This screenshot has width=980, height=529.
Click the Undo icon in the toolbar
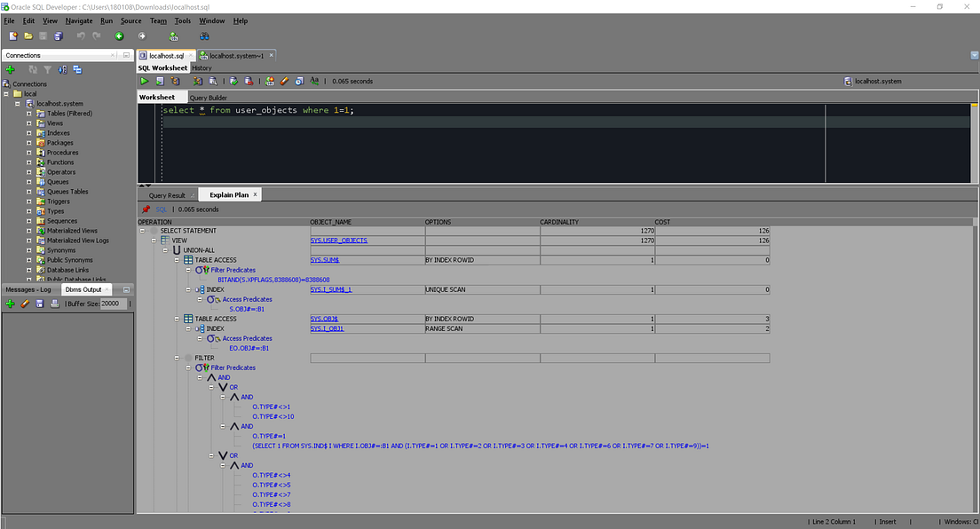[x=80, y=36]
